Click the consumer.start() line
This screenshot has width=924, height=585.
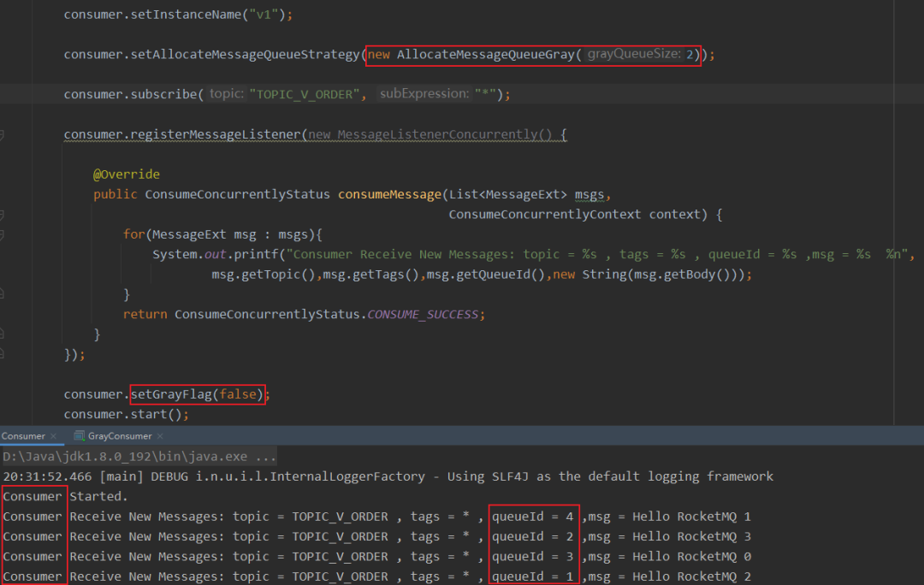tap(126, 414)
